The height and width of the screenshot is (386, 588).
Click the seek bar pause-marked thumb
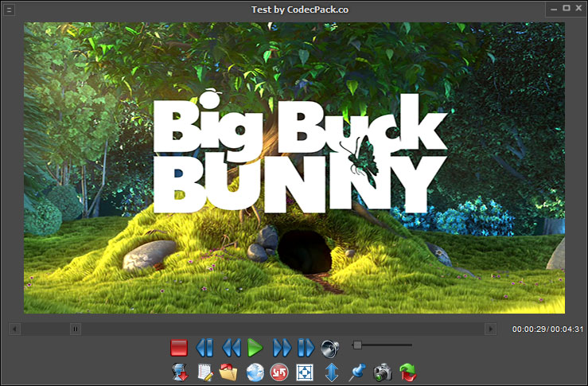tap(76, 329)
